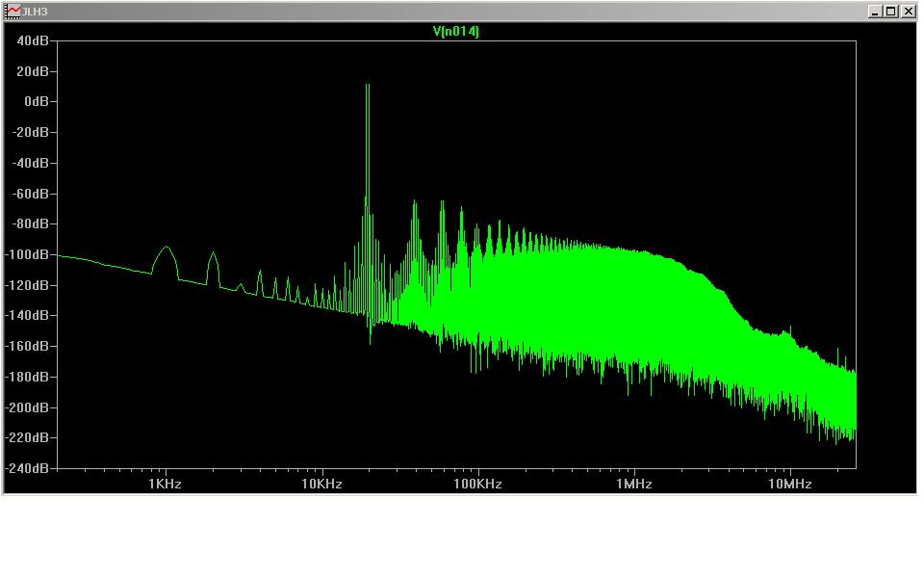
Task: Click the -60dB vertical axis label
Action: [30, 194]
